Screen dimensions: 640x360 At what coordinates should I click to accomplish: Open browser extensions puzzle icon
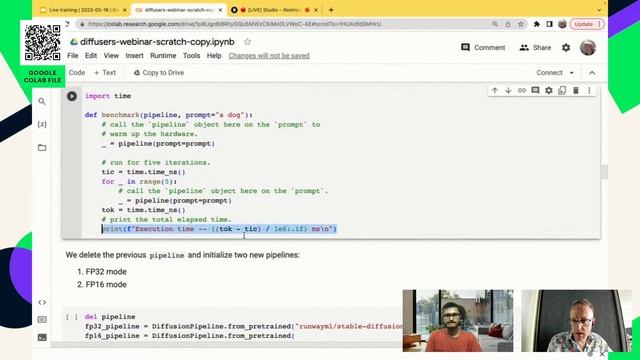(537, 24)
